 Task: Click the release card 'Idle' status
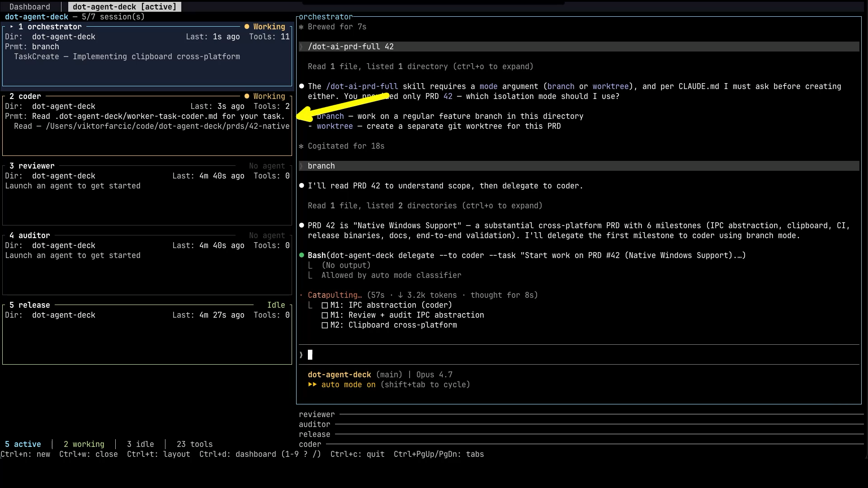276,305
